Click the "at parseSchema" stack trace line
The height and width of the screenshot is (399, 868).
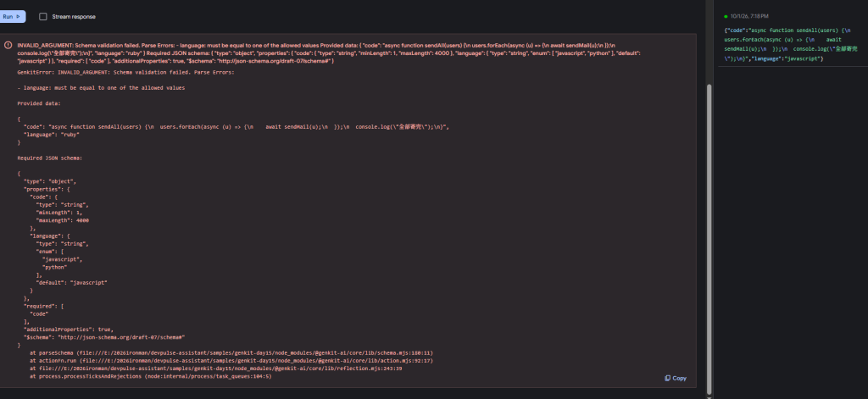click(x=231, y=352)
